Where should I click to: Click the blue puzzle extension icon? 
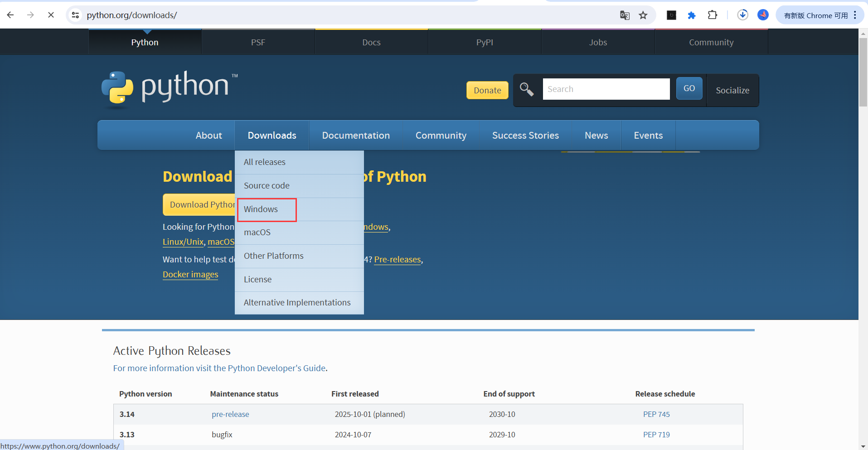point(692,15)
